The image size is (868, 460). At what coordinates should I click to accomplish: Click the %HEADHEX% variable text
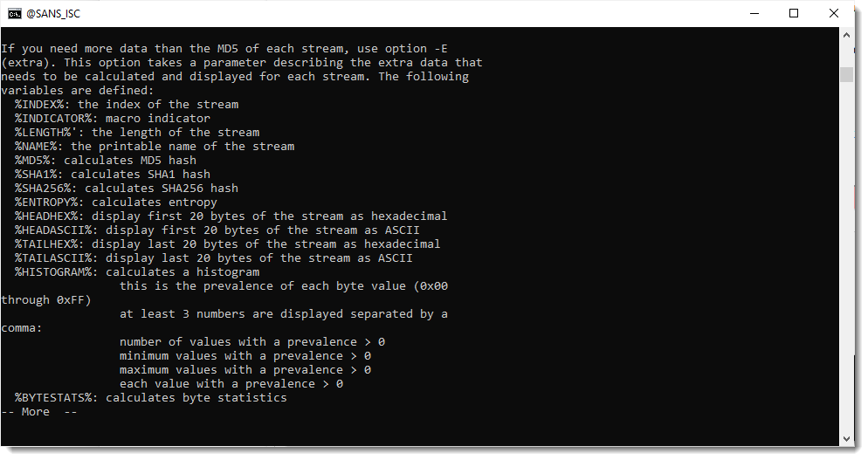click(49, 216)
